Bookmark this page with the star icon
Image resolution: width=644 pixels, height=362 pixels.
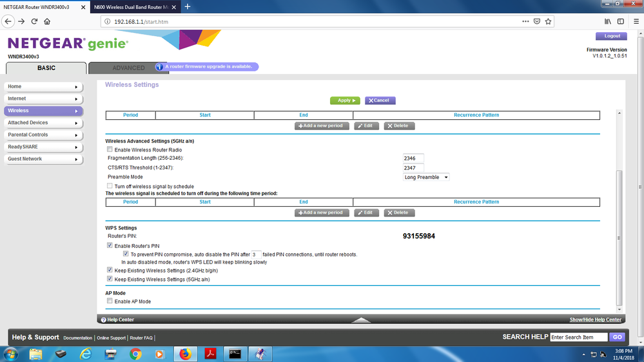point(548,21)
